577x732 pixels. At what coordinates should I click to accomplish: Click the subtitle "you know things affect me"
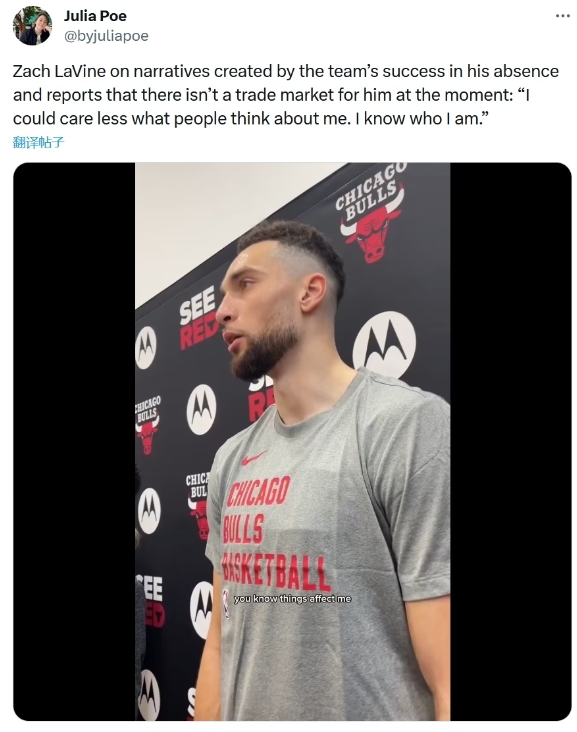(x=292, y=599)
